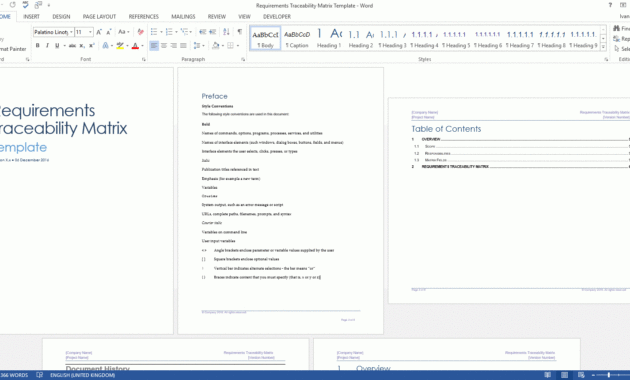Apply the Caption style

coord(297,39)
